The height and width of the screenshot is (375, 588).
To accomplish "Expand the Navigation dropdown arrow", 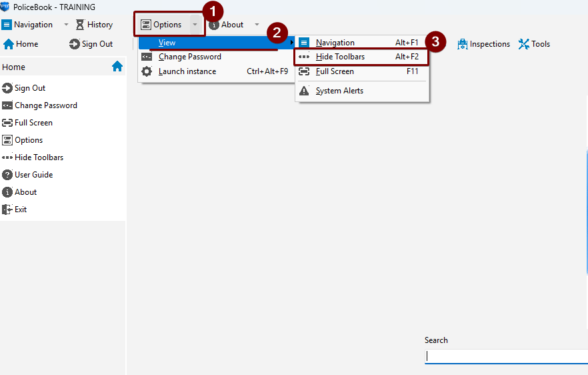I will pyautogui.click(x=66, y=25).
